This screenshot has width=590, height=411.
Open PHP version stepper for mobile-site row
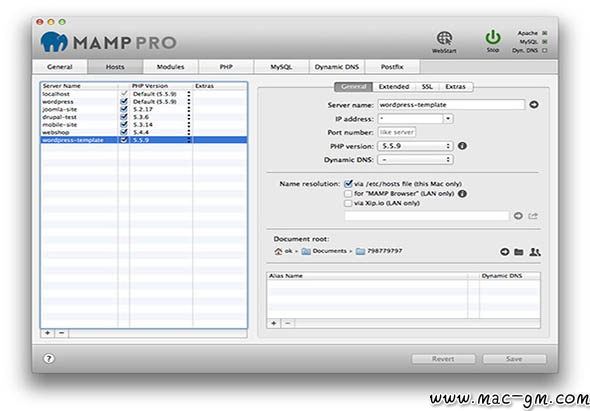(189, 125)
